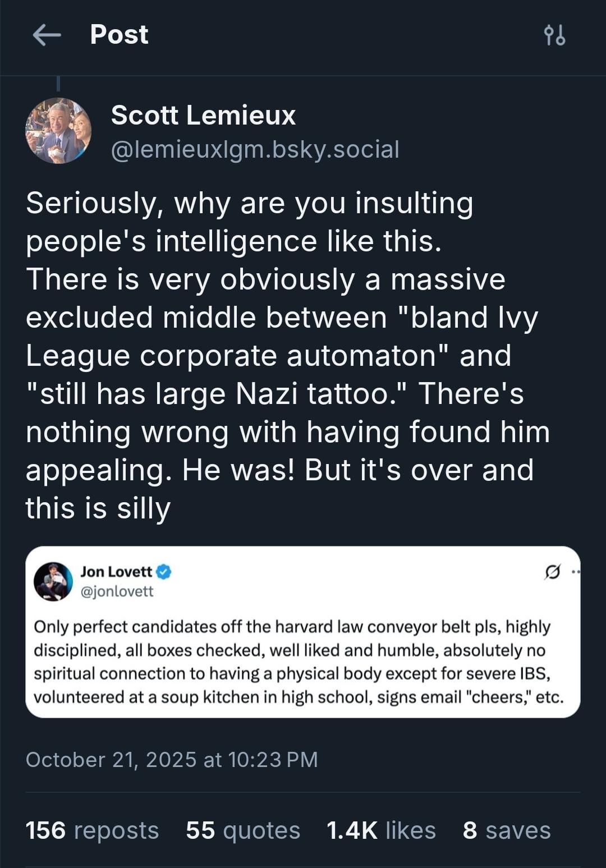Click the 8 saves count
This screenshot has width=606, height=868.
tap(507, 830)
